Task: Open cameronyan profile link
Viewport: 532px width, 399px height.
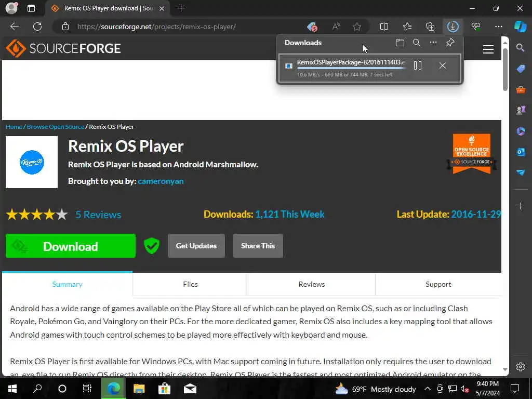Action: (x=161, y=181)
